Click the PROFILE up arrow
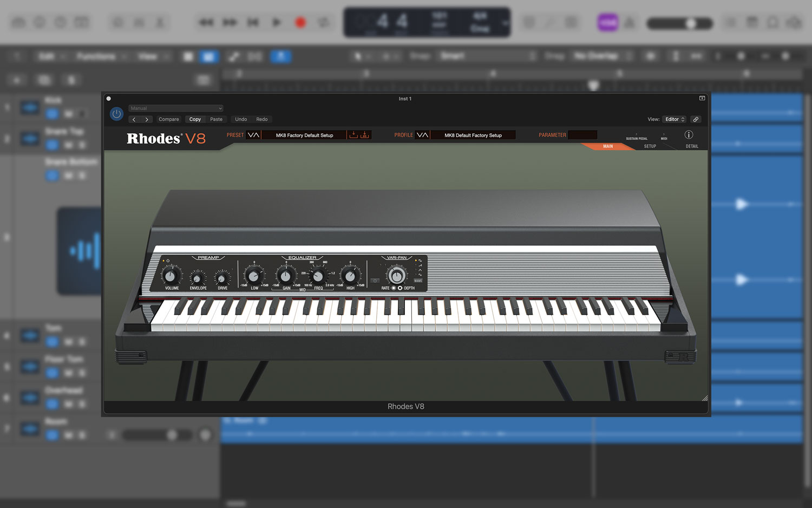This screenshot has height=508, width=812. (425, 135)
